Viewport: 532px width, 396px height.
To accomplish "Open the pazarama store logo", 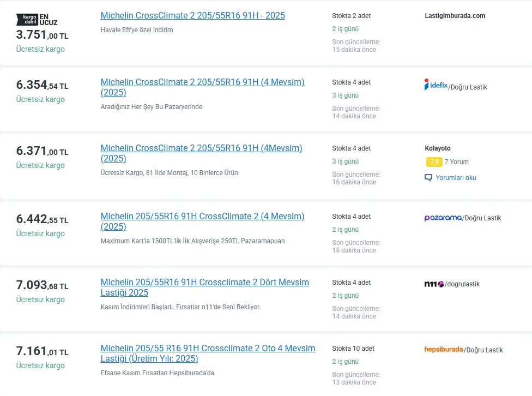I will coord(443,218).
